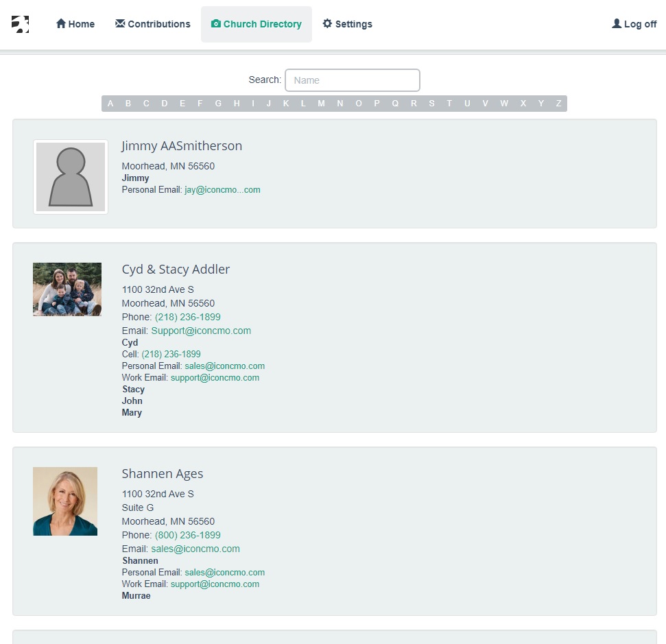Jump to names starting with M
666x644 pixels.
coord(321,104)
